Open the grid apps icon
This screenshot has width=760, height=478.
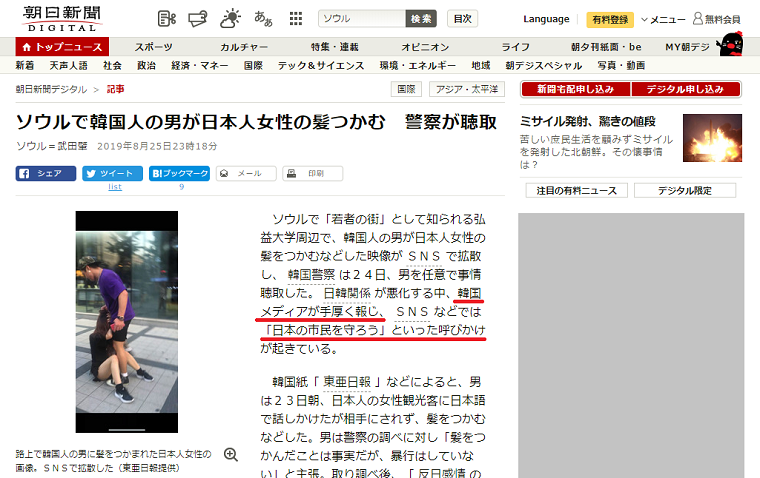point(296,19)
